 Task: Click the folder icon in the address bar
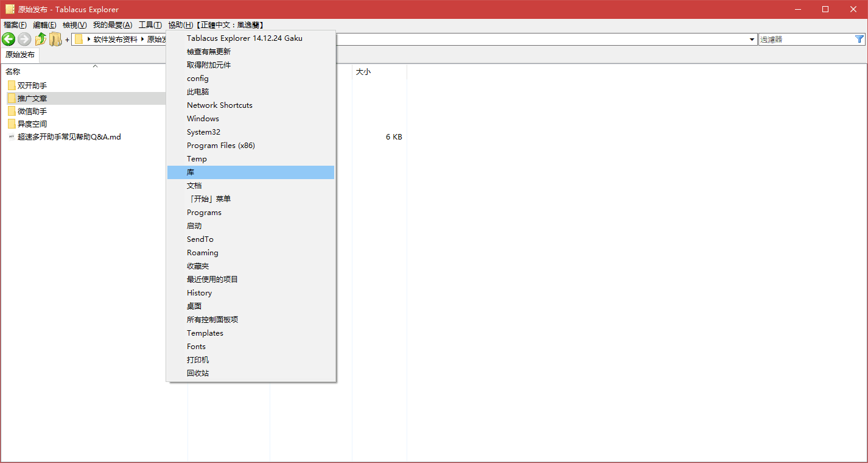click(79, 39)
